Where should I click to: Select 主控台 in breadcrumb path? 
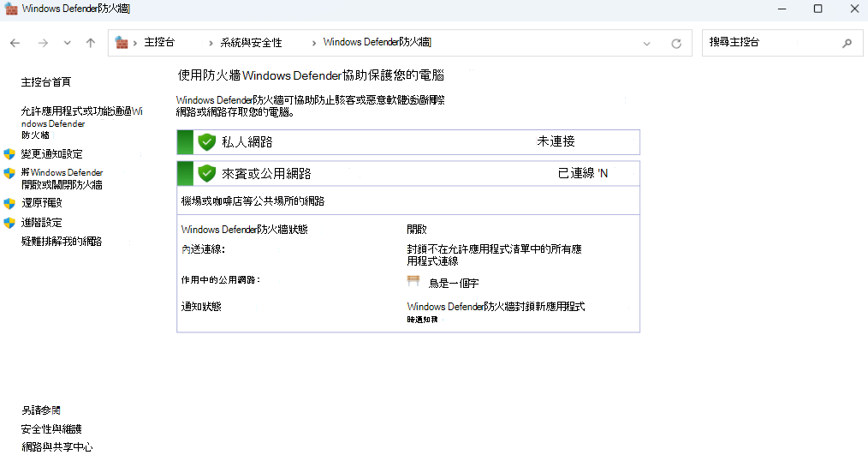tap(159, 43)
